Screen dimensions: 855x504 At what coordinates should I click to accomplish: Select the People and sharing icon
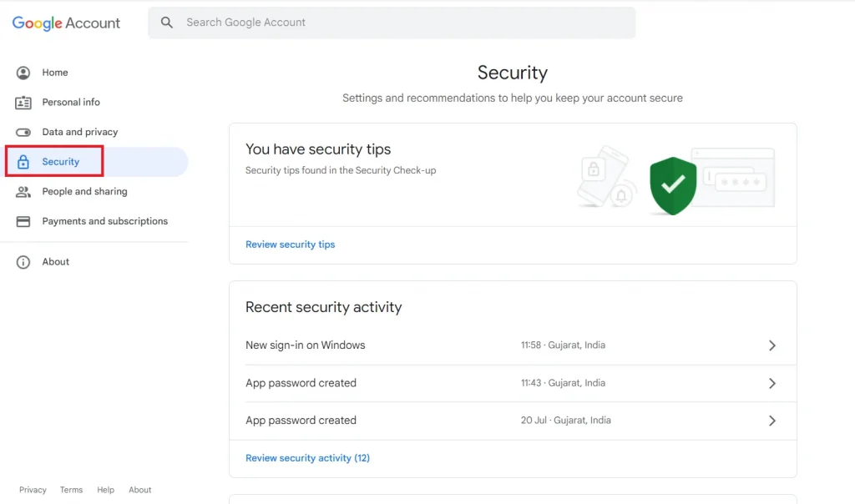(23, 191)
